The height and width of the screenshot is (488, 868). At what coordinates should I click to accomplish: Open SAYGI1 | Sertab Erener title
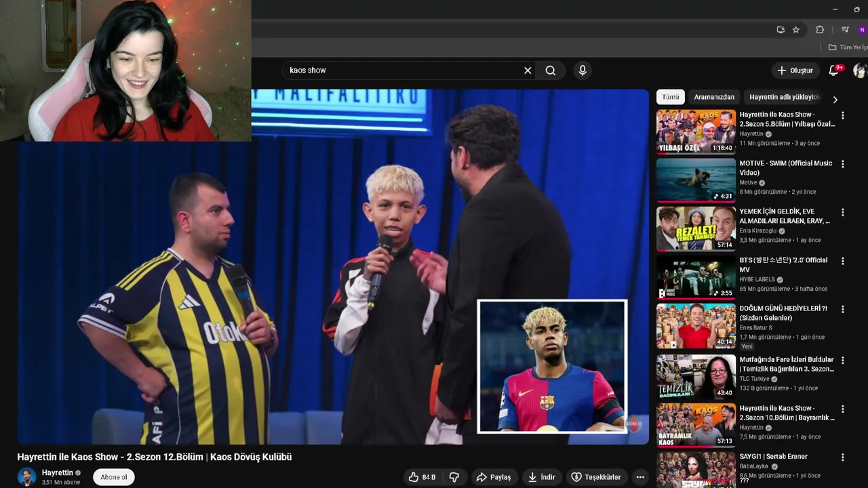click(773, 457)
